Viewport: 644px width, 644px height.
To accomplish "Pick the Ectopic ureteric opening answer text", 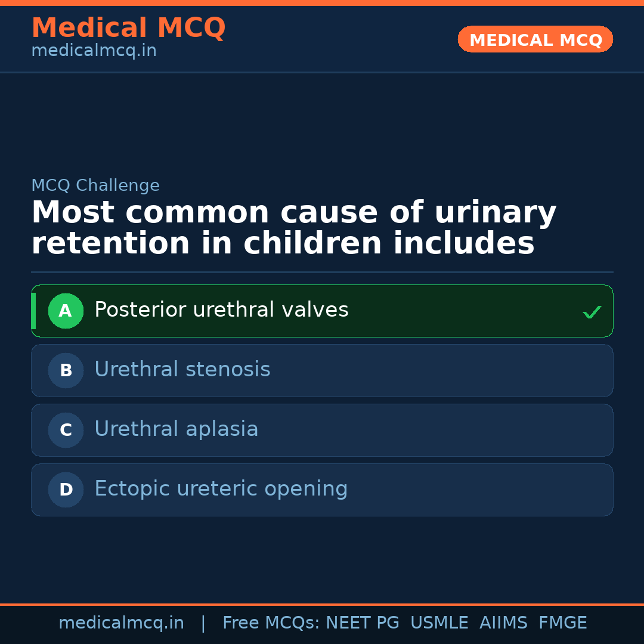I will 221,489.
